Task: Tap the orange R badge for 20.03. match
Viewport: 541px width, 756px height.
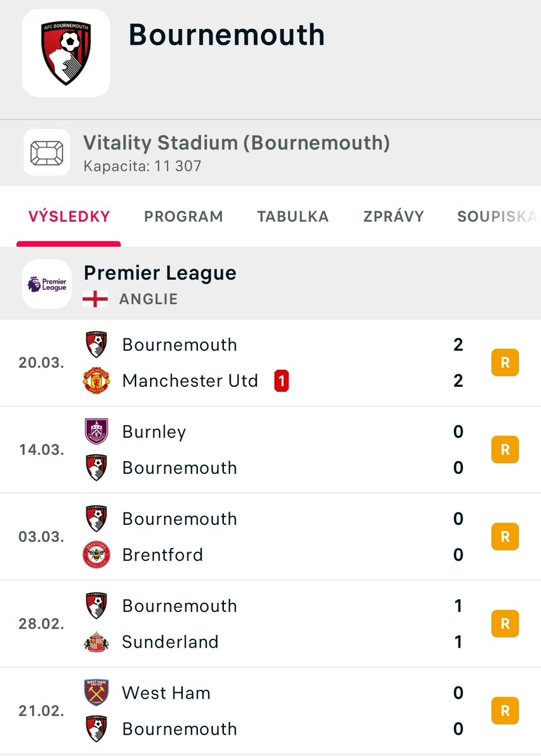Action: click(x=505, y=363)
